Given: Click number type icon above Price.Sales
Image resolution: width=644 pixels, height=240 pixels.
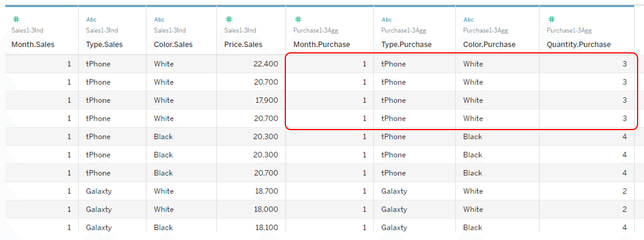Looking at the screenshot, I should click(x=229, y=19).
